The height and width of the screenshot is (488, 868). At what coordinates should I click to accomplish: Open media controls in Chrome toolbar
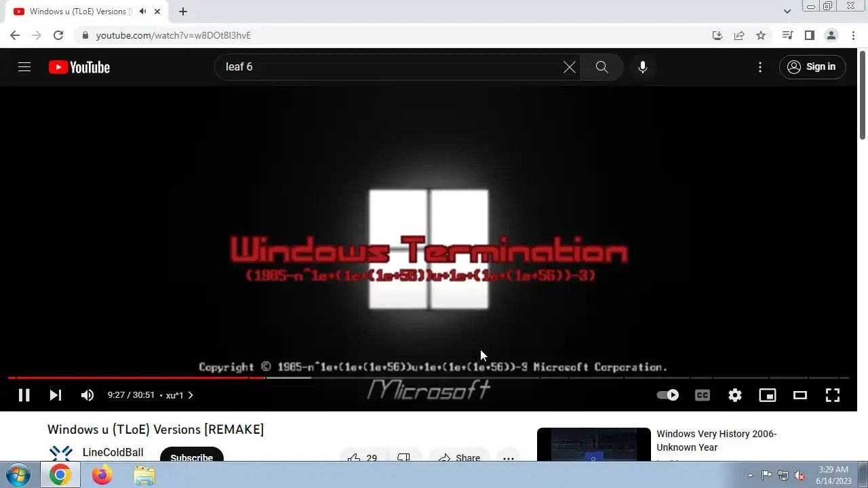tap(787, 35)
